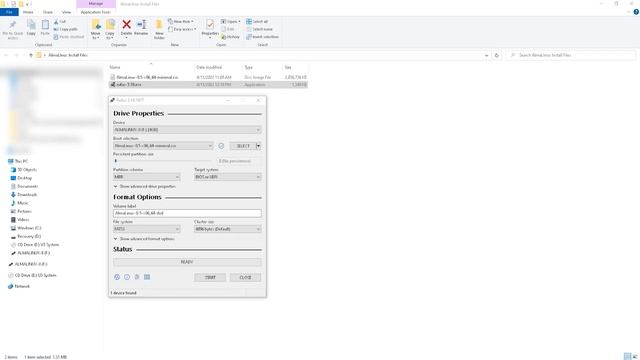Expand Show advanced drive properties
The height and width of the screenshot is (360, 640).
[144, 187]
